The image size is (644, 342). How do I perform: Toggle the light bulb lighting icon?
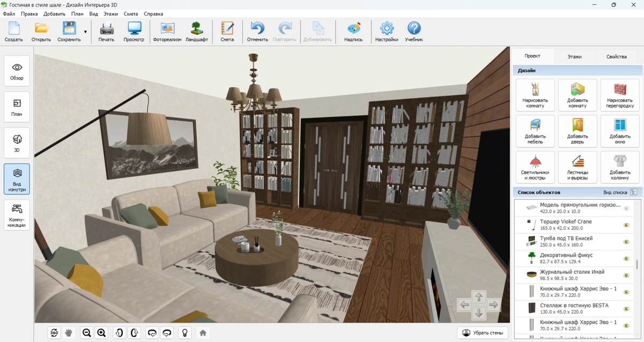tap(185, 333)
